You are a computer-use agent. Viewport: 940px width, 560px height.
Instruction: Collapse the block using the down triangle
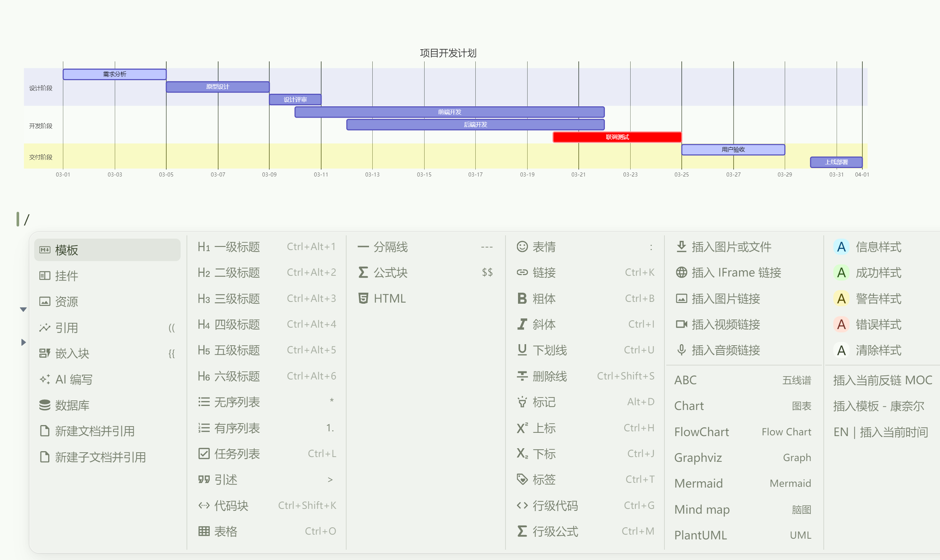click(x=23, y=310)
